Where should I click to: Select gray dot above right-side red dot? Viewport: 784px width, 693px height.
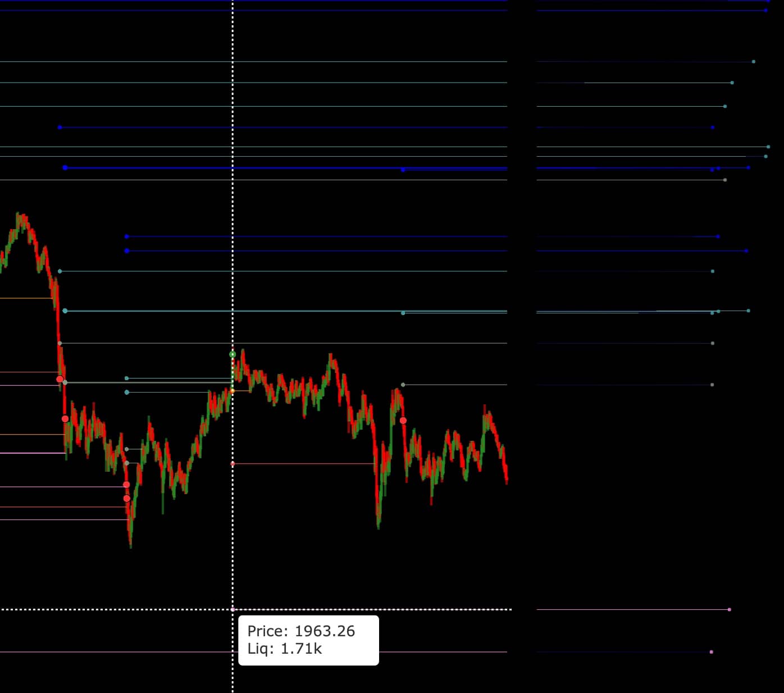tap(403, 385)
